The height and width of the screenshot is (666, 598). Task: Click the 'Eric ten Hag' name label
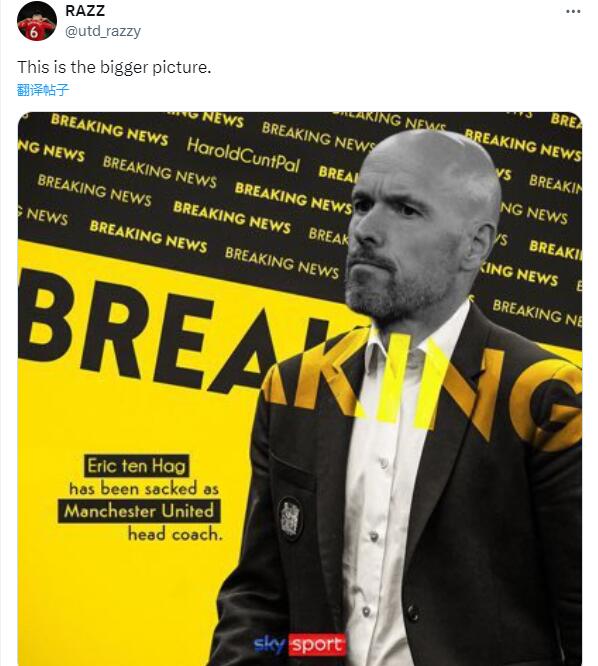pos(136,466)
